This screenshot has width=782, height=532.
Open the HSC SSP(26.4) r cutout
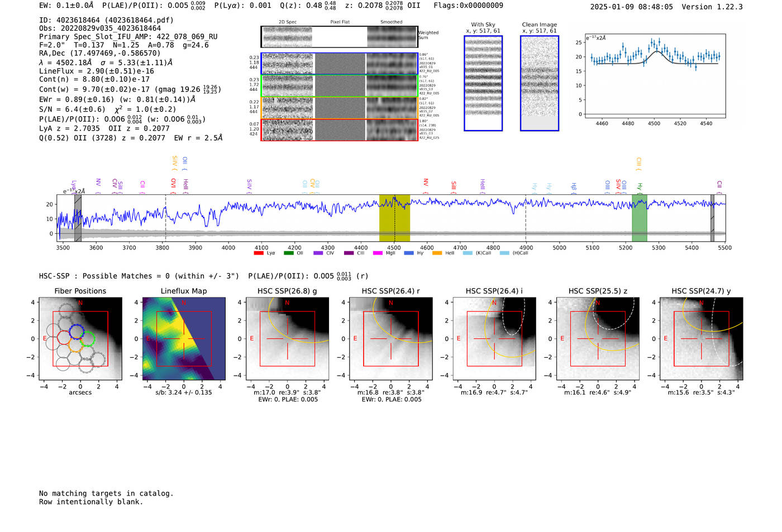(x=391, y=339)
